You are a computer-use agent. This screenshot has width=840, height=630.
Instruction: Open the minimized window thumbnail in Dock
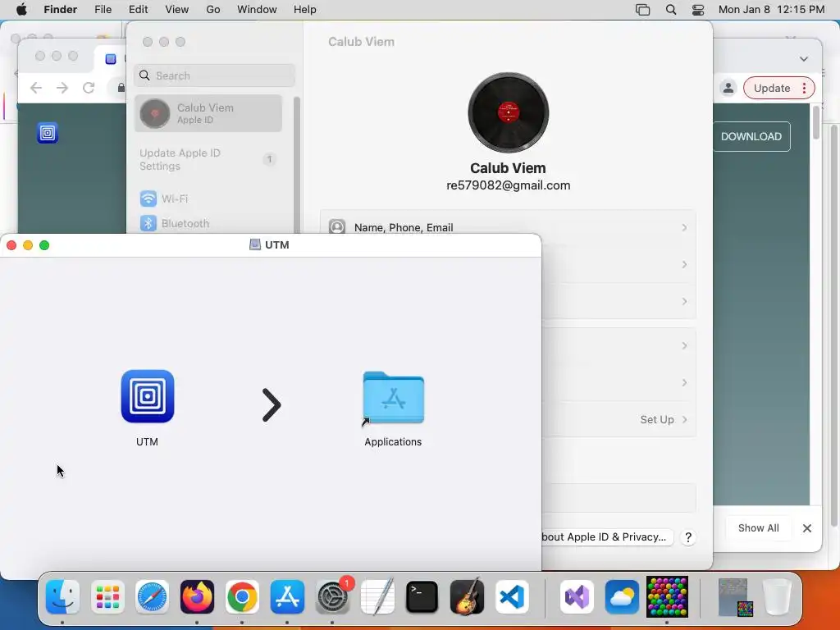point(734,597)
